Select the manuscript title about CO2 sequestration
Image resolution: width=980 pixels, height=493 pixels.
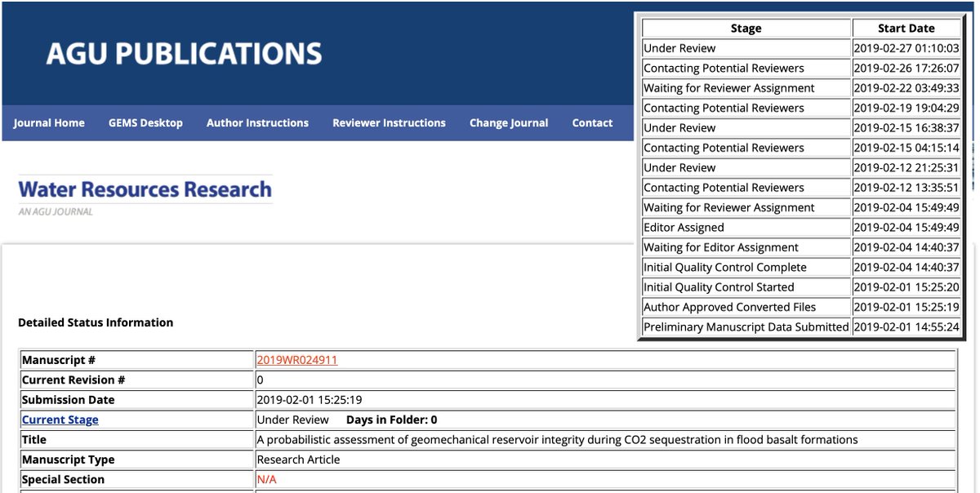point(558,440)
